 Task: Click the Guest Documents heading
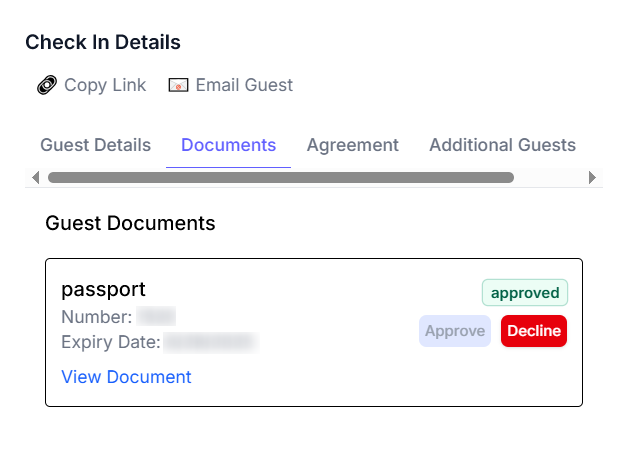click(x=130, y=223)
